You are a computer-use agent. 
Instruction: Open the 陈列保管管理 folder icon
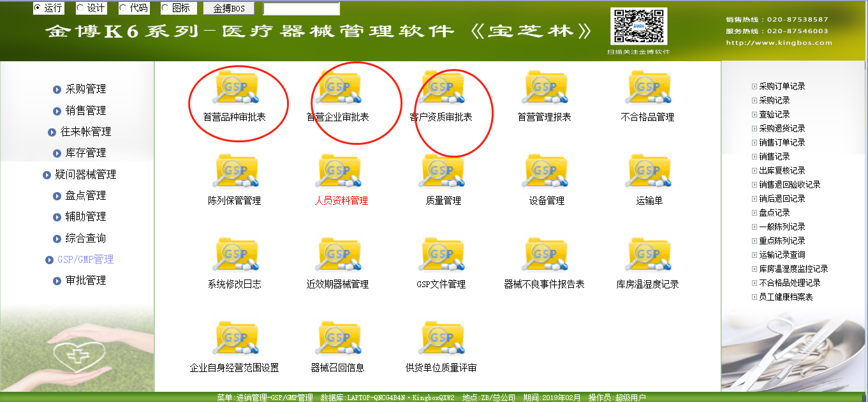[x=235, y=172]
